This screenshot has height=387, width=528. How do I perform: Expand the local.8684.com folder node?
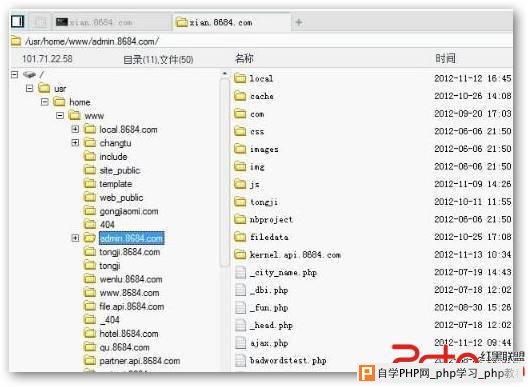(x=75, y=129)
